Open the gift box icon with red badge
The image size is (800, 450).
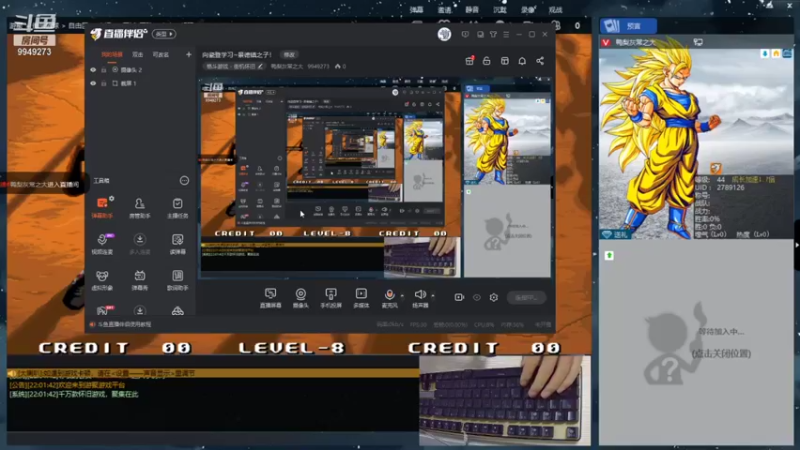tap(469, 61)
